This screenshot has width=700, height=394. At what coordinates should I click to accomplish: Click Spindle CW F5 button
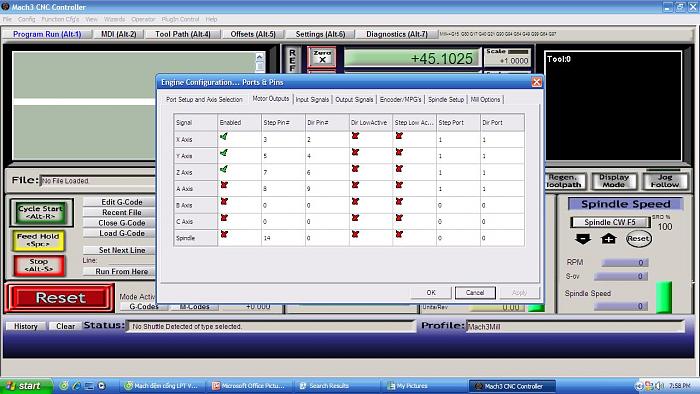point(610,222)
